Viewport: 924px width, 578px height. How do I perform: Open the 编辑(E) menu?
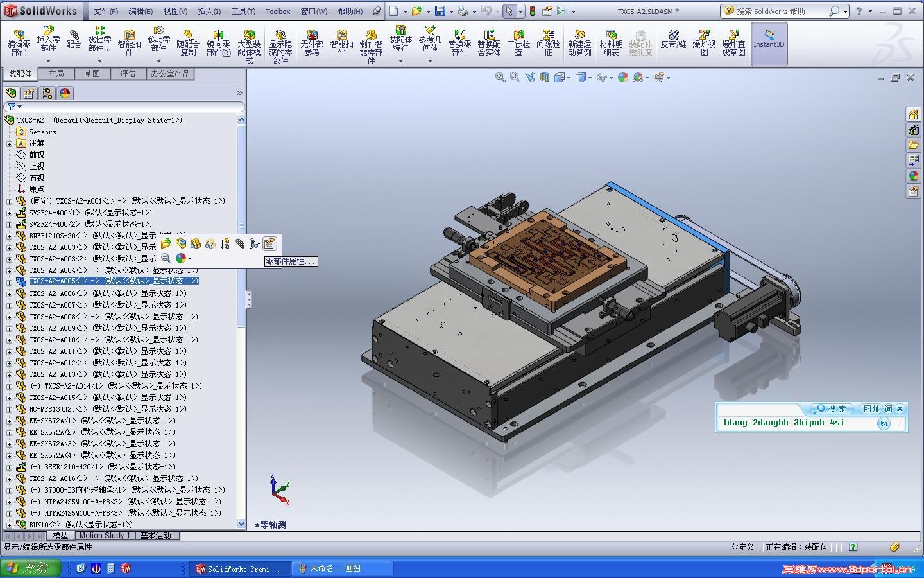tap(141, 11)
